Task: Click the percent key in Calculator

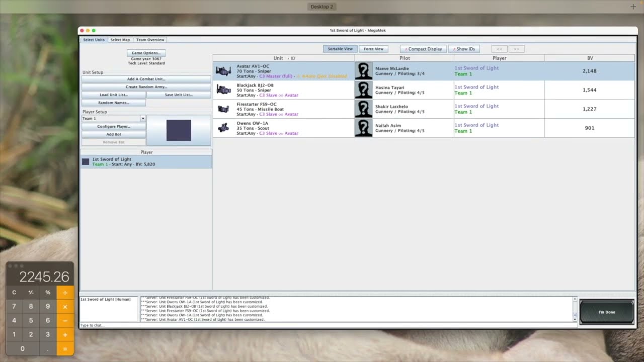Action: point(48,292)
